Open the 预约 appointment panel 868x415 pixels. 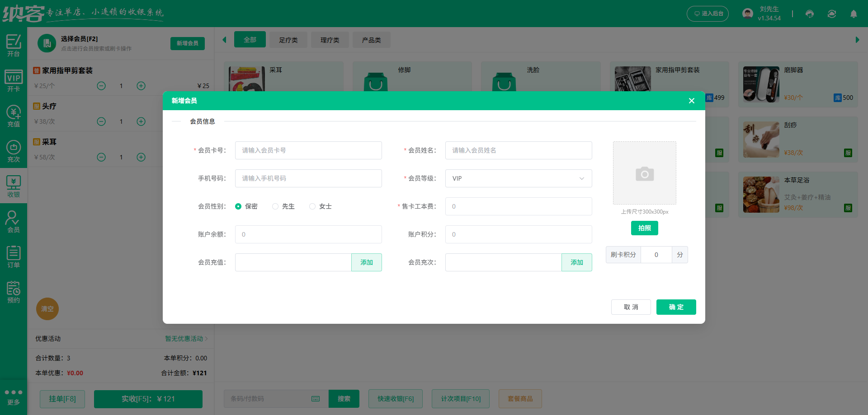click(x=14, y=291)
